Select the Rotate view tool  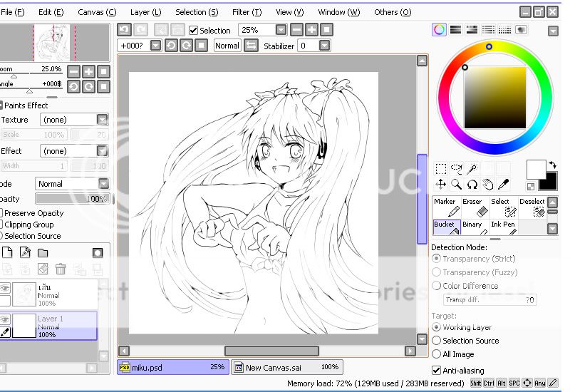[472, 185]
